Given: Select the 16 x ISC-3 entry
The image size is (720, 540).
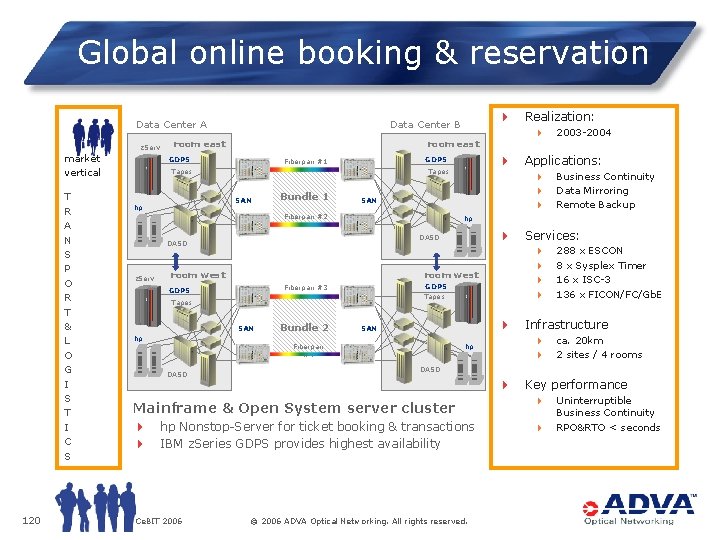Looking at the screenshot, I should 583,280.
